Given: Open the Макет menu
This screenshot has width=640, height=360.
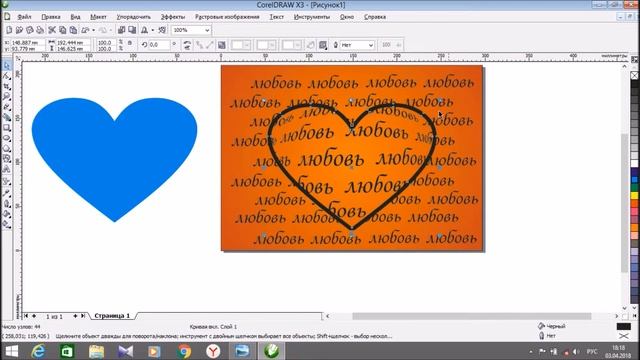Looking at the screenshot, I should tap(98, 17).
